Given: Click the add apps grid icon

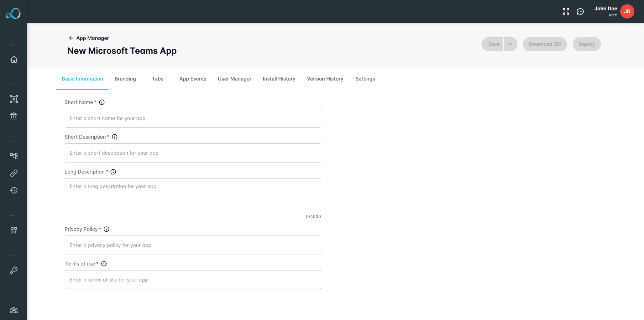Looking at the screenshot, I should [x=14, y=230].
